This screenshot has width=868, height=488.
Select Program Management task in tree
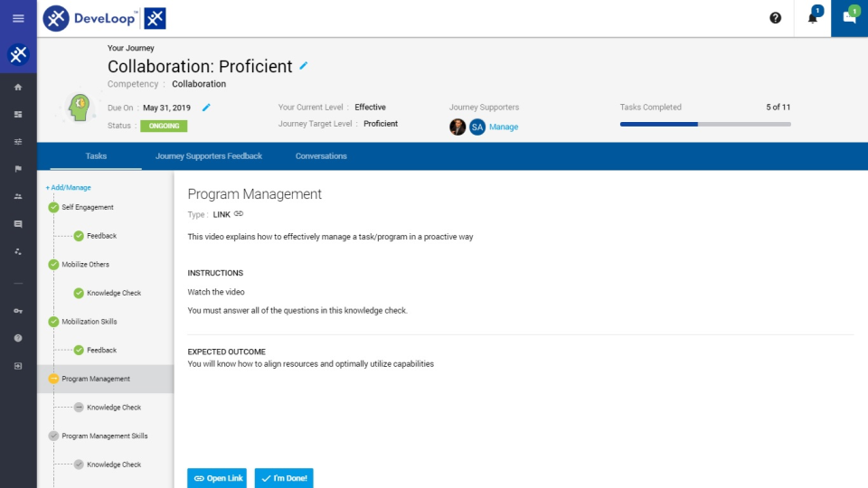point(96,379)
